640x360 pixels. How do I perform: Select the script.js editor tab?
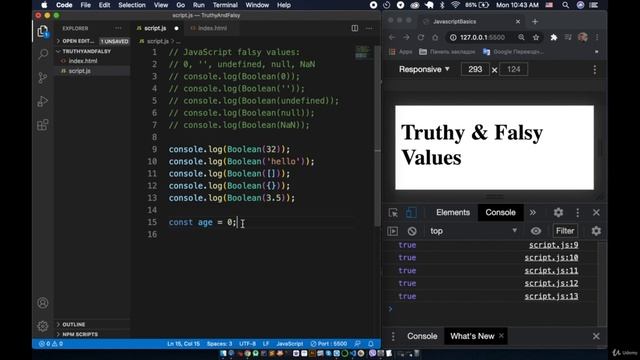(155, 28)
